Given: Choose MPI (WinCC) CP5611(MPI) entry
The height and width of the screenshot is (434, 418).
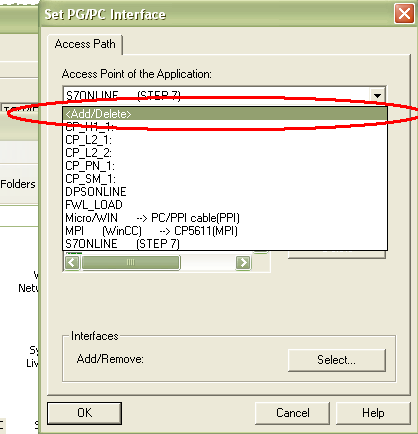Looking at the screenshot, I should pos(225,231).
